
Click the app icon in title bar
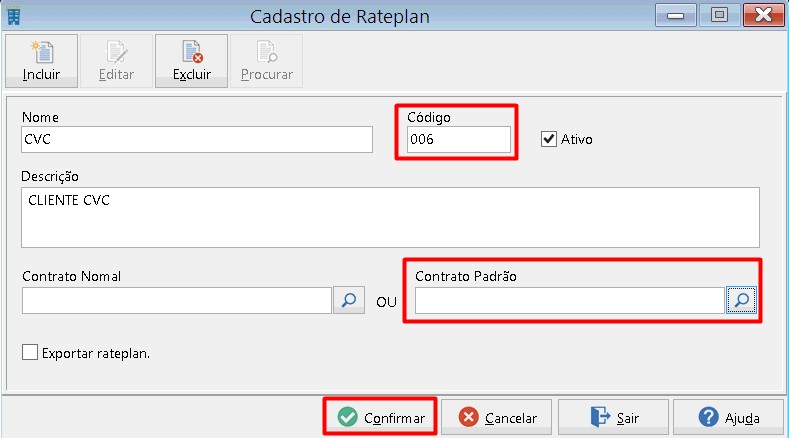click(x=14, y=16)
